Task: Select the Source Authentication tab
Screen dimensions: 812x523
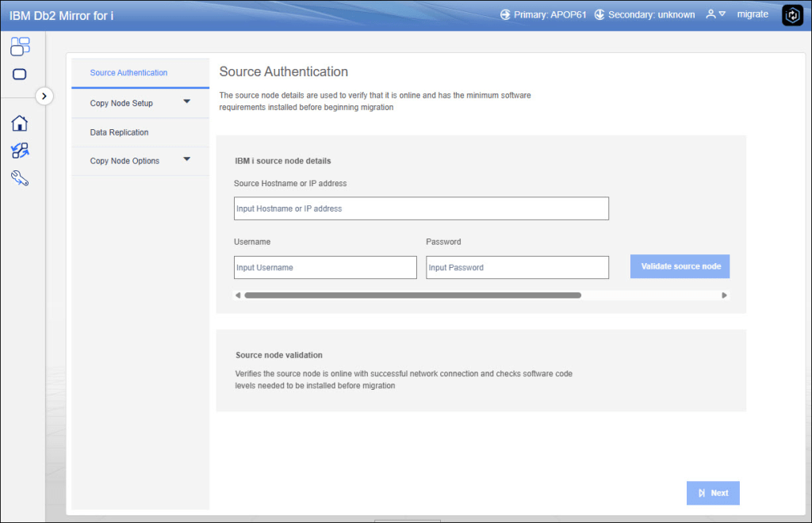Action: pyautogui.click(x=140, y=73)
